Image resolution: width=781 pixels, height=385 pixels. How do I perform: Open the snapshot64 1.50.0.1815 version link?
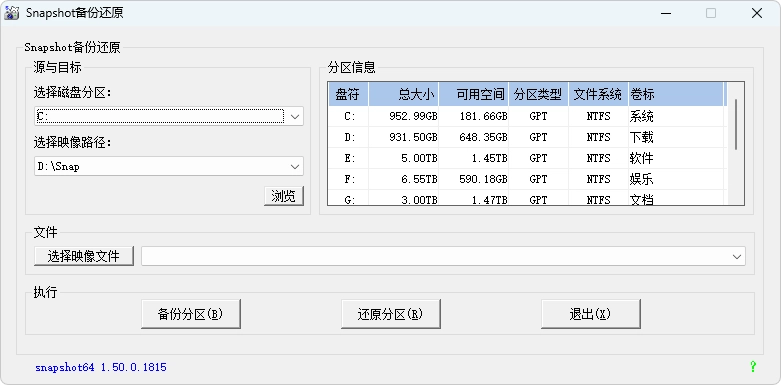(101, 368)
